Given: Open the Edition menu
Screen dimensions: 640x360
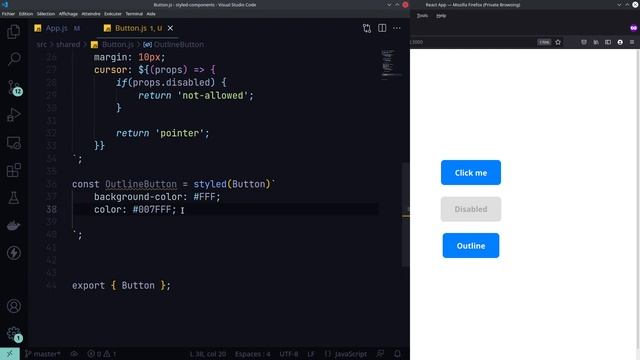Looking at the screenshot, I should pyautogui.click(x=26, y=14).
